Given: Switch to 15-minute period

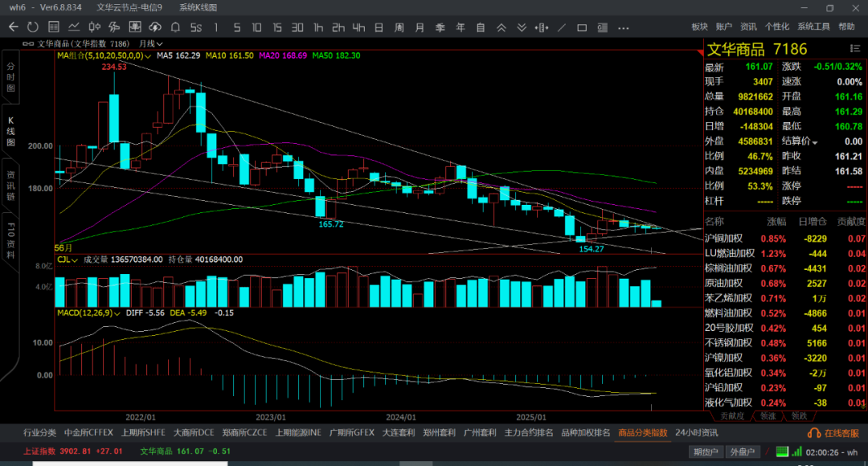Looking at the screenshot, I should click(276, 27).
